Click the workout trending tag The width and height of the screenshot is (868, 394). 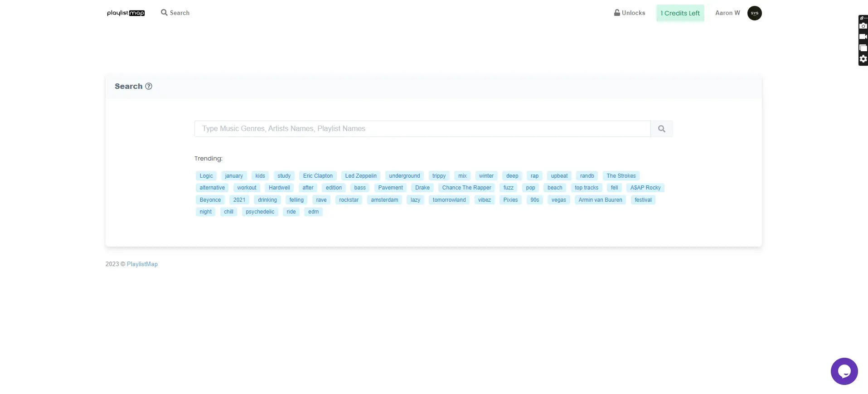tap(247, 188)
